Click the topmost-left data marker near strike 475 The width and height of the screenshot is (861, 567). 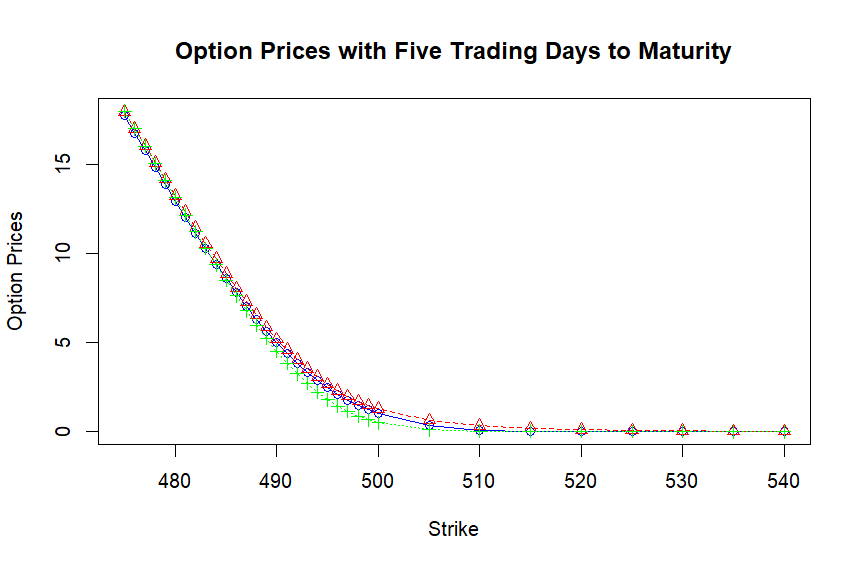coord(124,113)
